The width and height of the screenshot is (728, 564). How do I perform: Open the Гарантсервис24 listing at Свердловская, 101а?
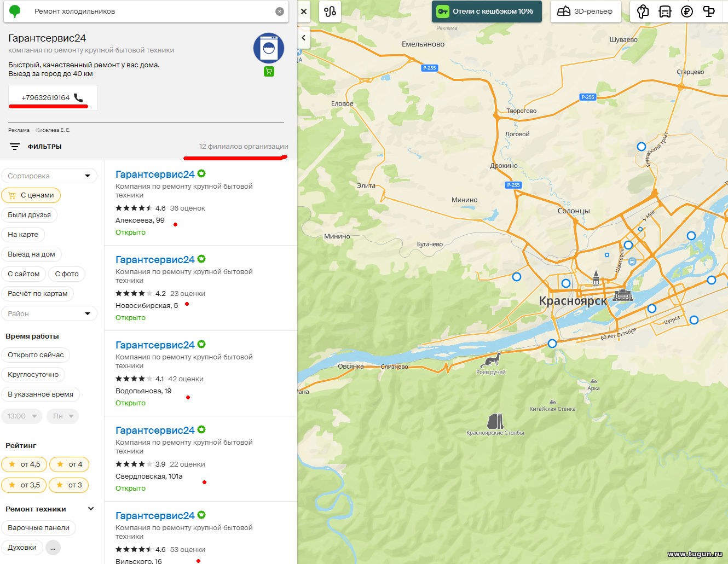click(x=155, y=431)
